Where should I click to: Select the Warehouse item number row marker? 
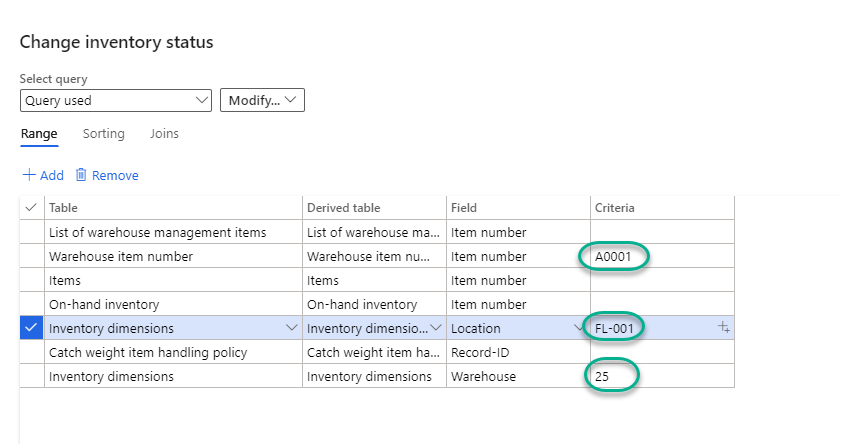32,256
